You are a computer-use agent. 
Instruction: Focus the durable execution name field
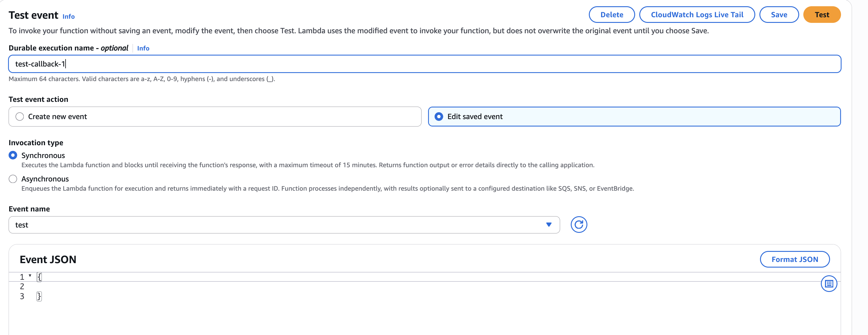(x=425, y=64)
